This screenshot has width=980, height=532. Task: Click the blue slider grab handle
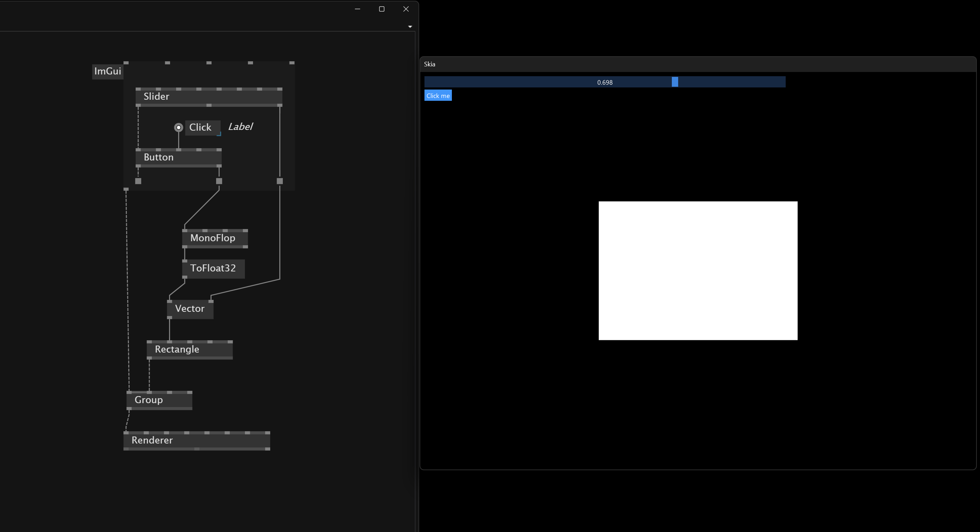pos(675,82)
